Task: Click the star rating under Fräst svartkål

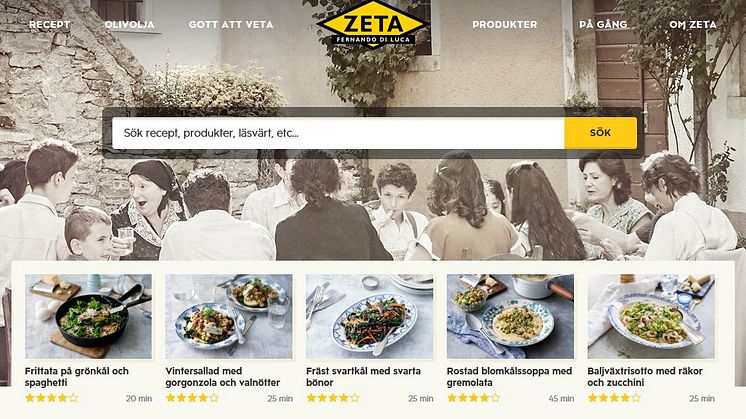Action: (333, 398)
